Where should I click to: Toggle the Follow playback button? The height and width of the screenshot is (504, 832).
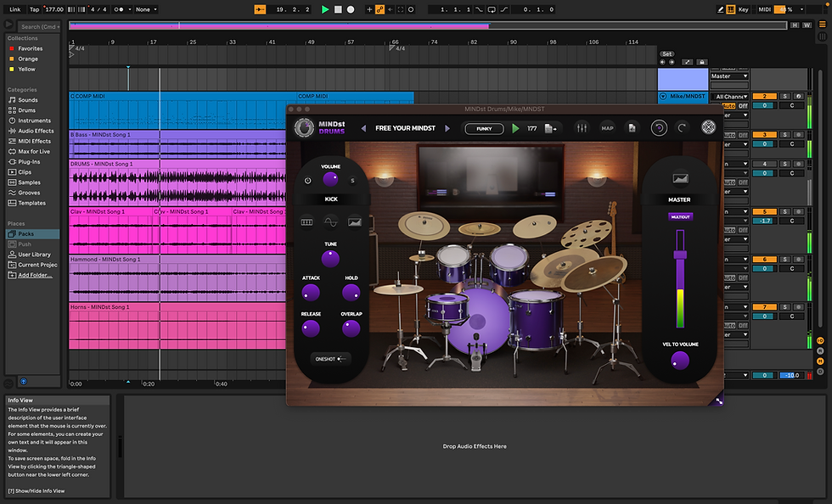(x=260, y=9)
